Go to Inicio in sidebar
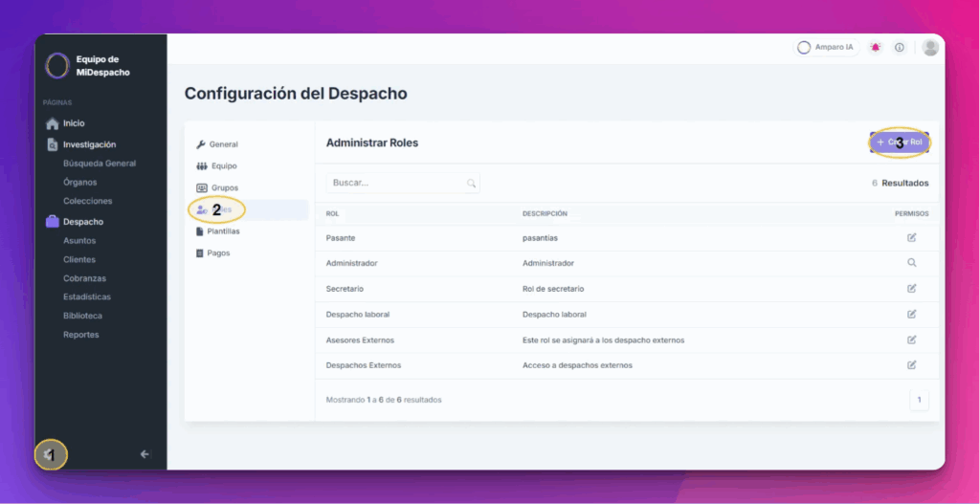Screen dimensions: 980x504 click(x=73, y=123)
